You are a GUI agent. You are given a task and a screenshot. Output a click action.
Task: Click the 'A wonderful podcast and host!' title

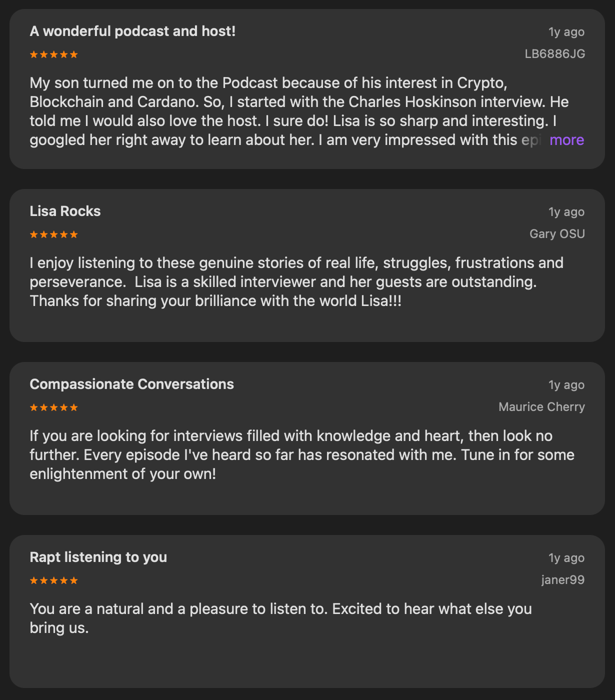[132, 31]
